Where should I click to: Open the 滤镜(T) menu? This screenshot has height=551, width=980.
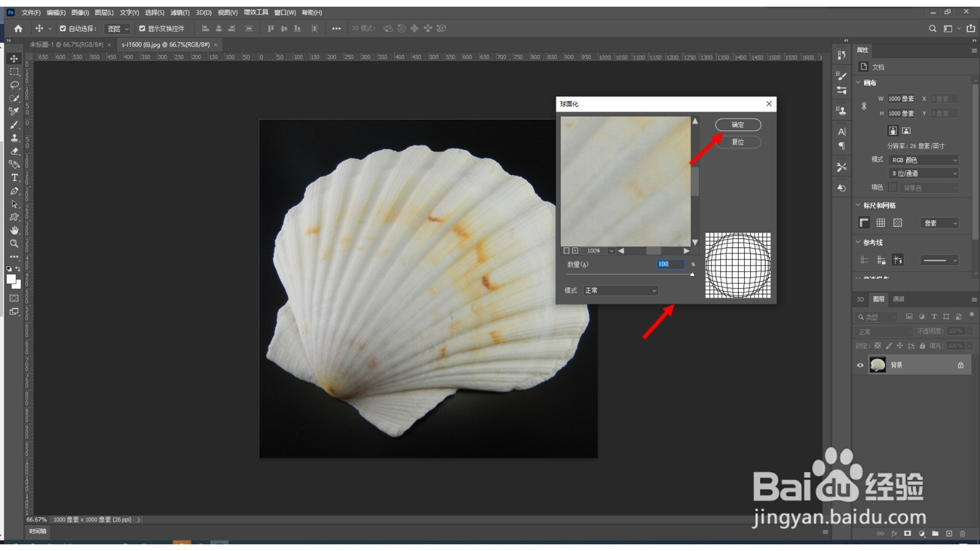180,12
